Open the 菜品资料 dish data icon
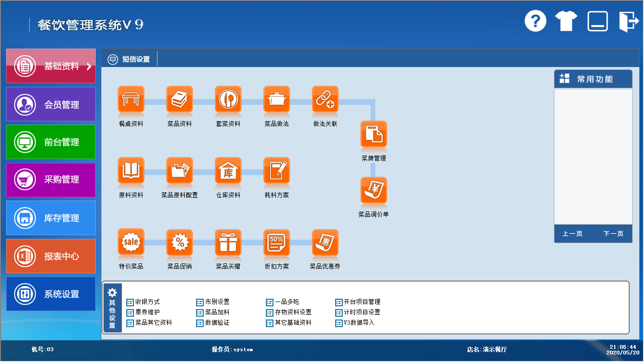This screenshot has height=362, width=644. click(x=180, y=100)
